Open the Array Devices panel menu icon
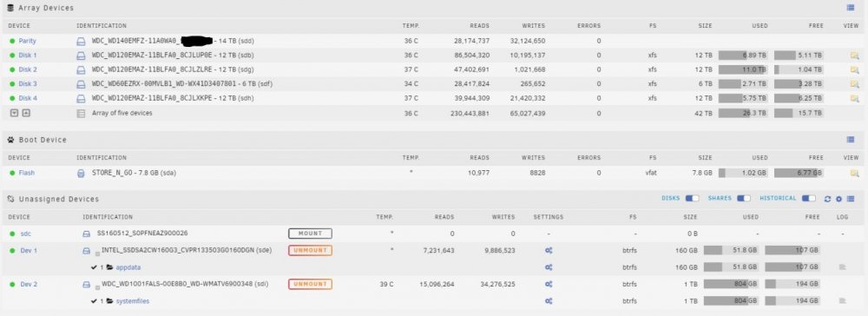 tap(851, 8)
